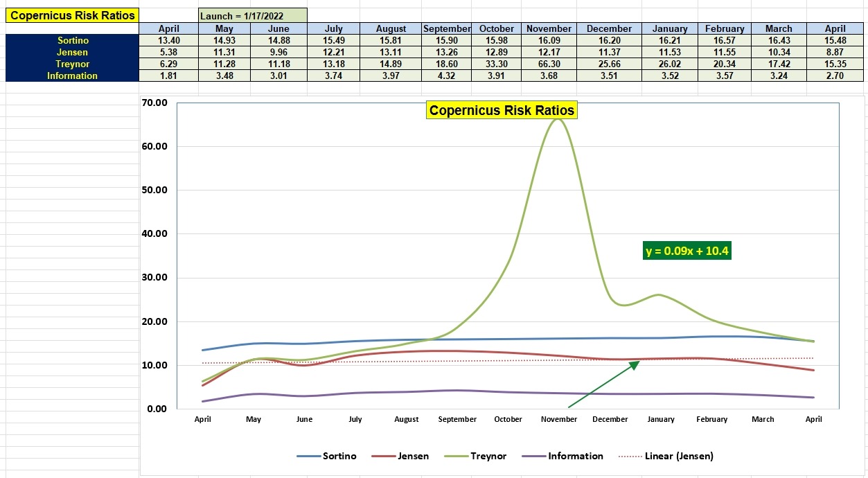This screenshot has width=868, height=478.
Task: Click the green equation label y = 0.09x + 10.4
Action: [x=687, y=251]
